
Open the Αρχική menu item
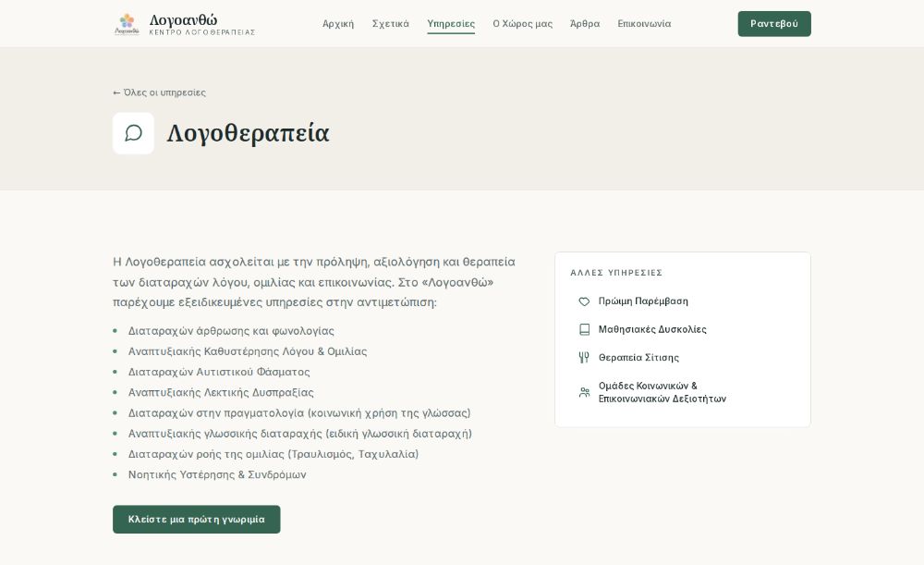(338, 24)
